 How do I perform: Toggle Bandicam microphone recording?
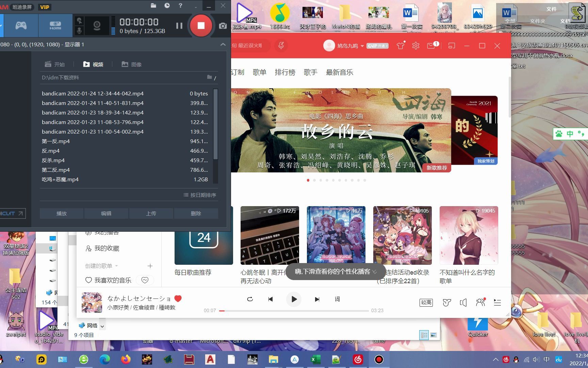(x=79, y=30)
